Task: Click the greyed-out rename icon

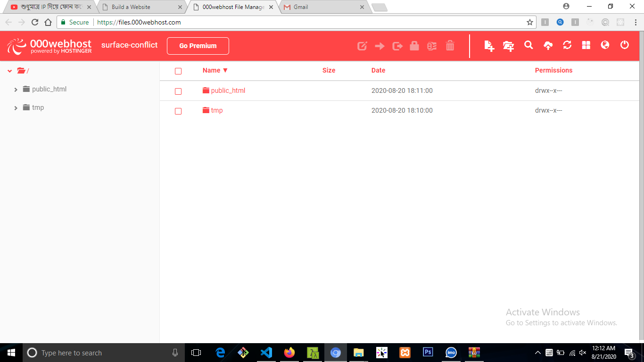Action: (x=432, y=46)
